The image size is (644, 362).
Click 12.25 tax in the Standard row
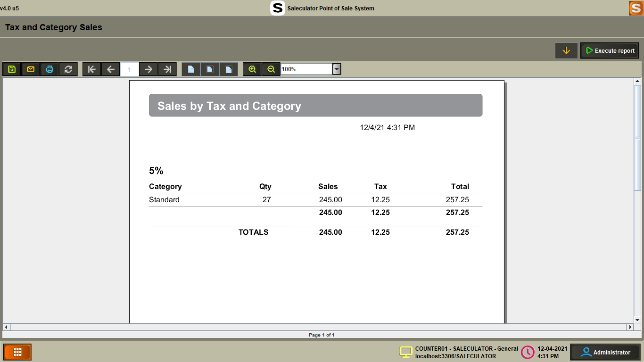[x=380, y=200]
